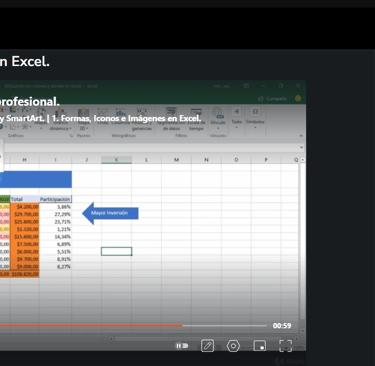Click the $4.200,00 cell

click(x=24, y=207)
